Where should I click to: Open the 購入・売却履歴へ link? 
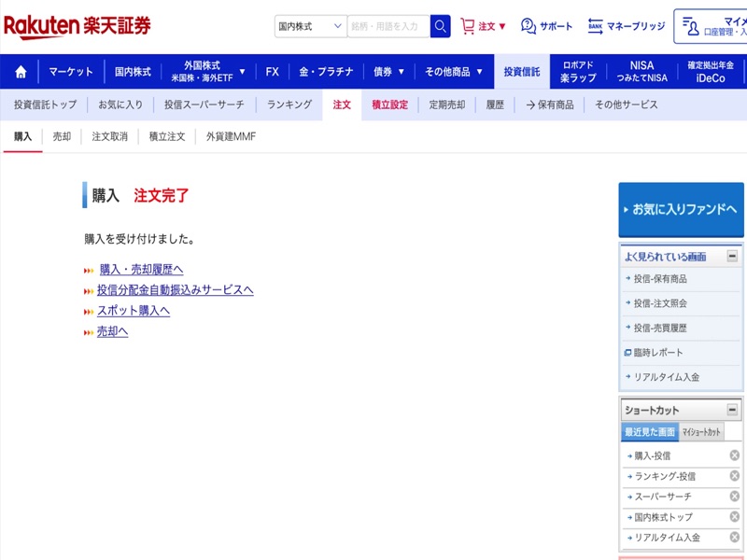click(141, 270)
